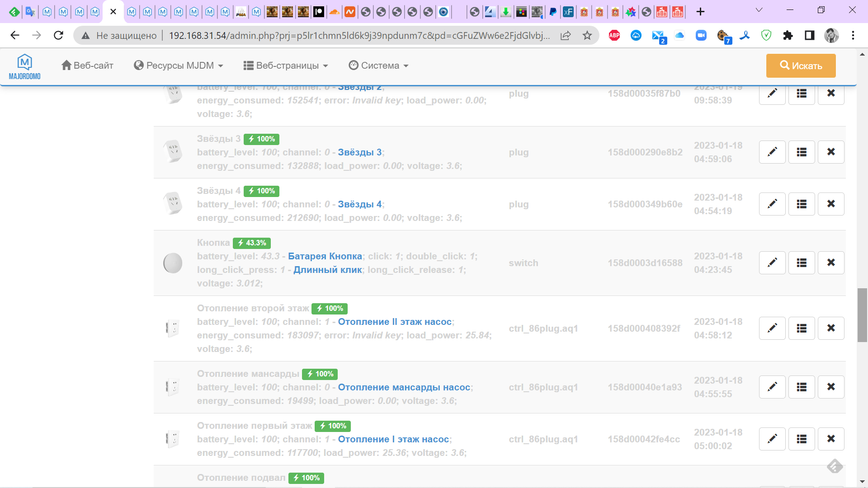
Task: Open the Батарея Кнопка link
Action: pos(325,256)
